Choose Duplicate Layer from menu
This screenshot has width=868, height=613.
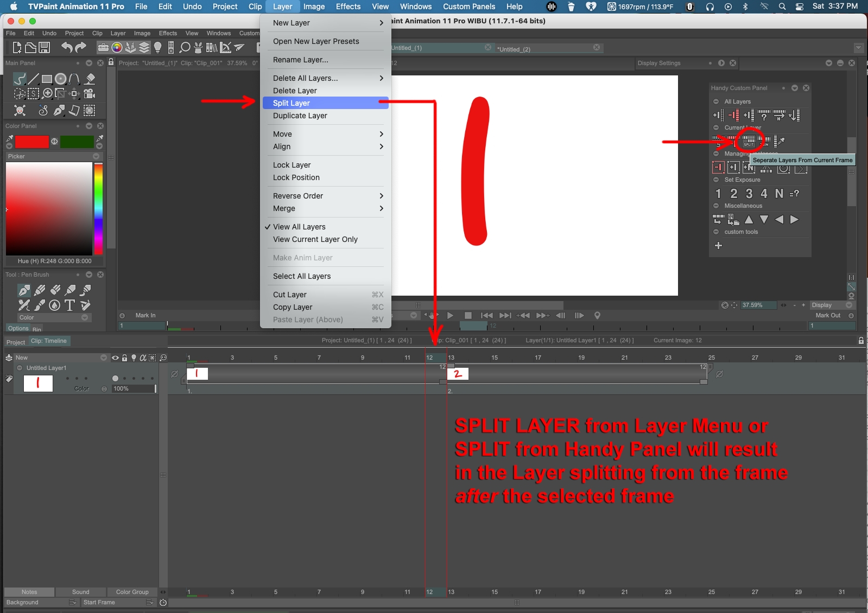(325, 116)
